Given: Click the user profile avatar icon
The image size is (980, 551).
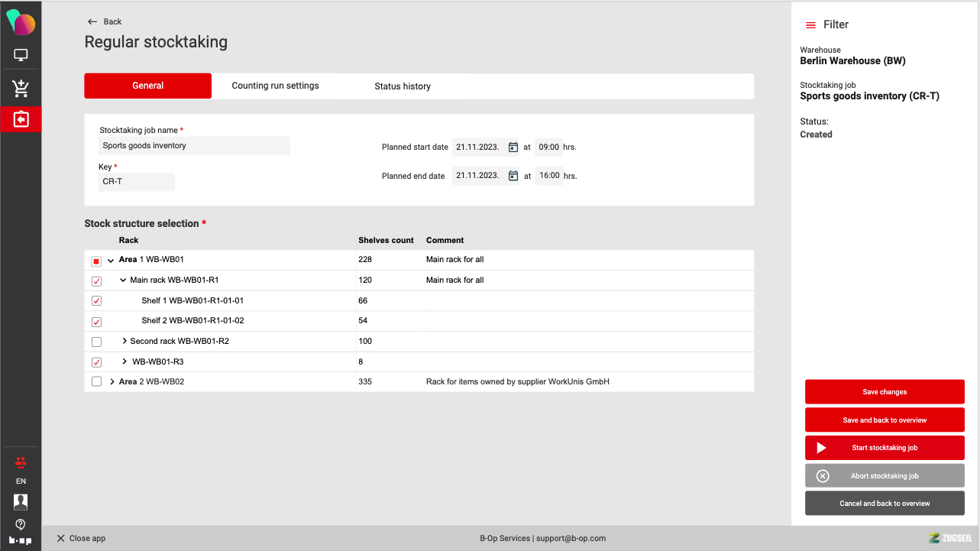Looking at the screenshot, I should tap(21, 501).
